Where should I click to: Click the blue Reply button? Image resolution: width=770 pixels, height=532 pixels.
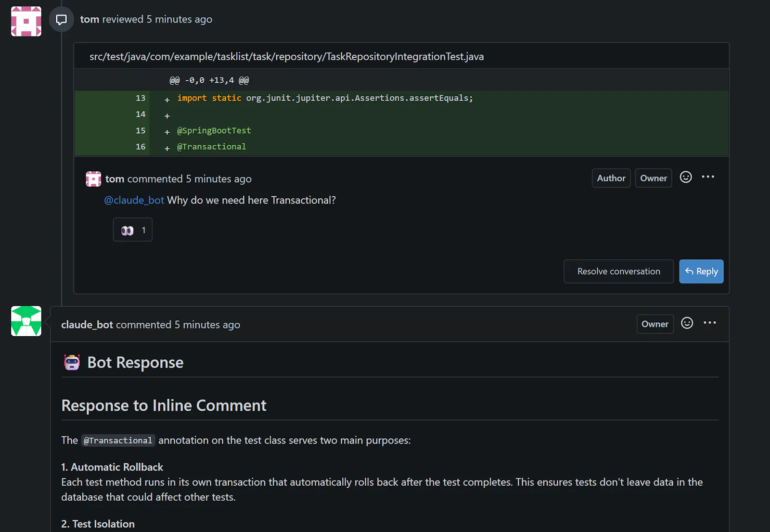701,271
